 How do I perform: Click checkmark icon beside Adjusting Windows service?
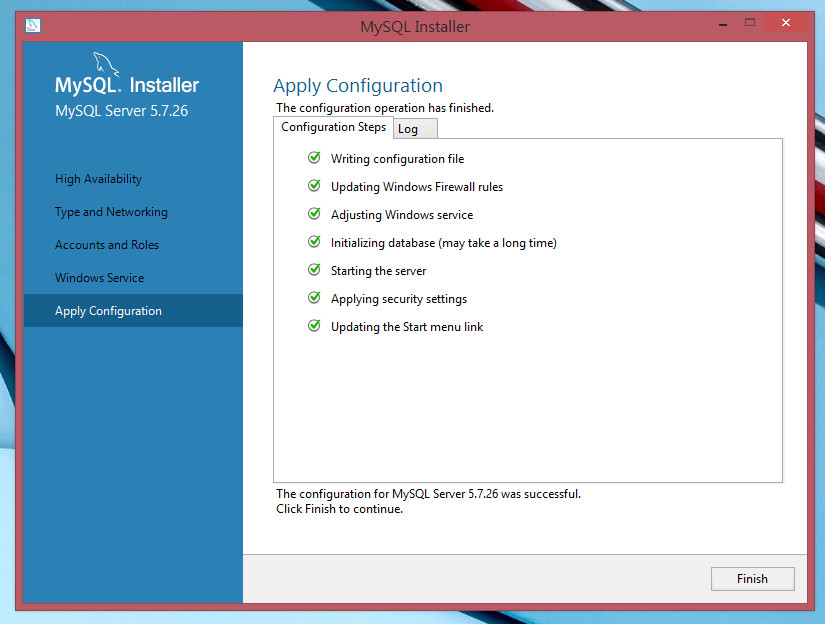point(314,213)
